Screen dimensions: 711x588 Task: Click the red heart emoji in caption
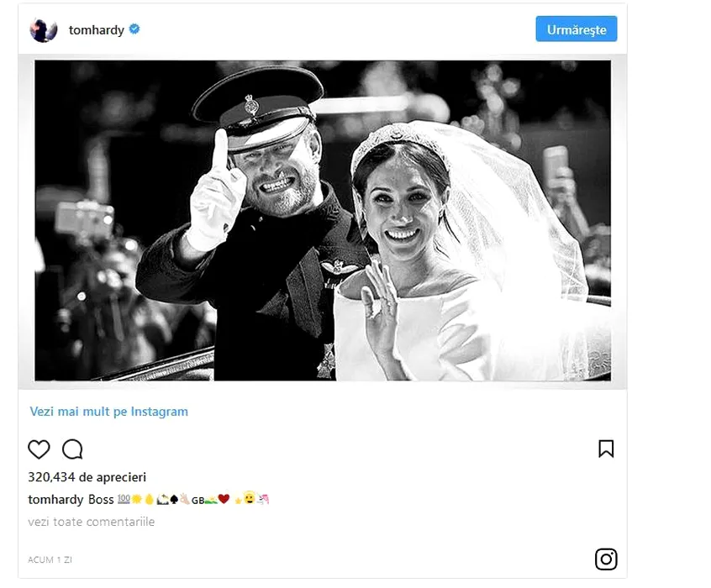click(x=224, y=500)
